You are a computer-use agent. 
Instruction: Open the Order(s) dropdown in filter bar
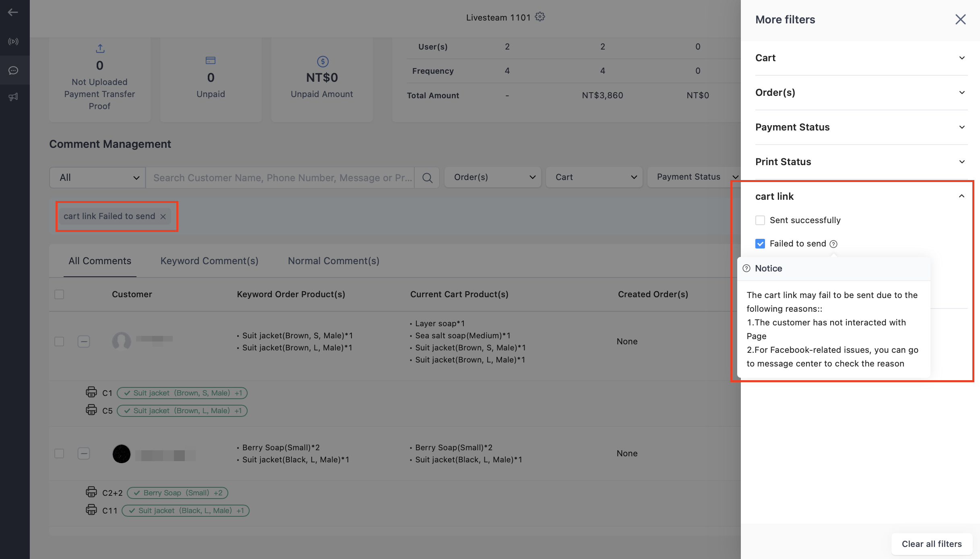[x=493, y=177]
